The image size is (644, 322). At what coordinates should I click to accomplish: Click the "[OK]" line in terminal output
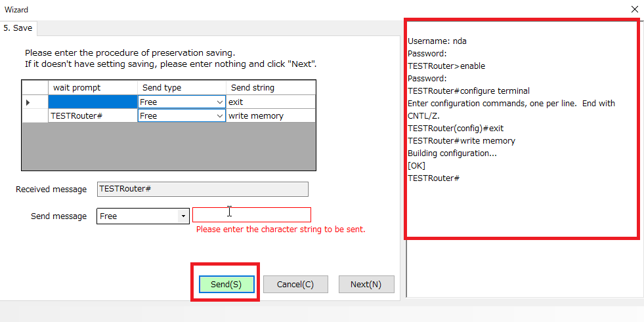[417, 166]
